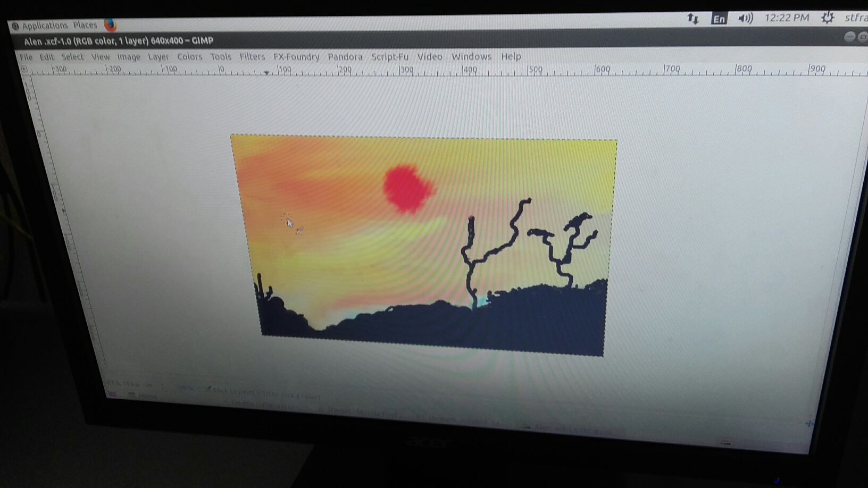Open the Script-Fu menu

(390, 57)
